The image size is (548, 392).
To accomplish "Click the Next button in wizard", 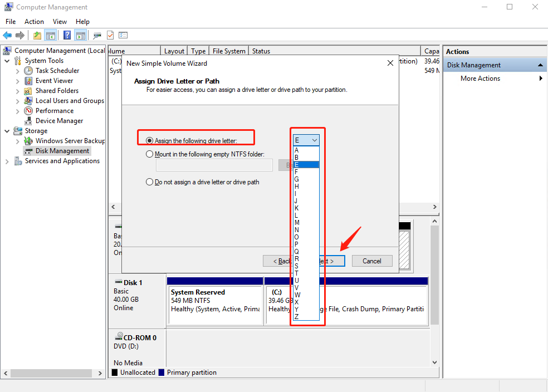I will (332, 261).
